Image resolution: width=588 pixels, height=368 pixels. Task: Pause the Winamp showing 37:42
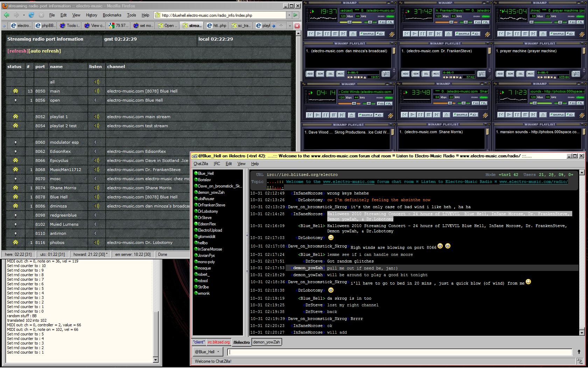(423, 34)
